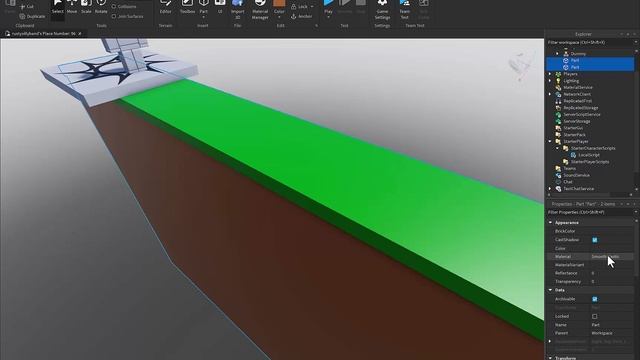Start Team Test
The image size is (640, 360).
click(x=404, y=9)
